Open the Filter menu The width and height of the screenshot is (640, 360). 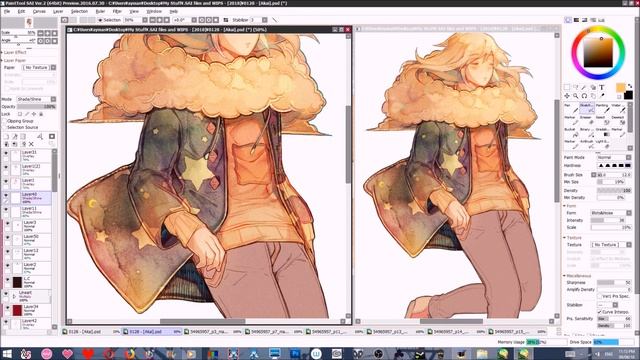(x=117, y=11)
